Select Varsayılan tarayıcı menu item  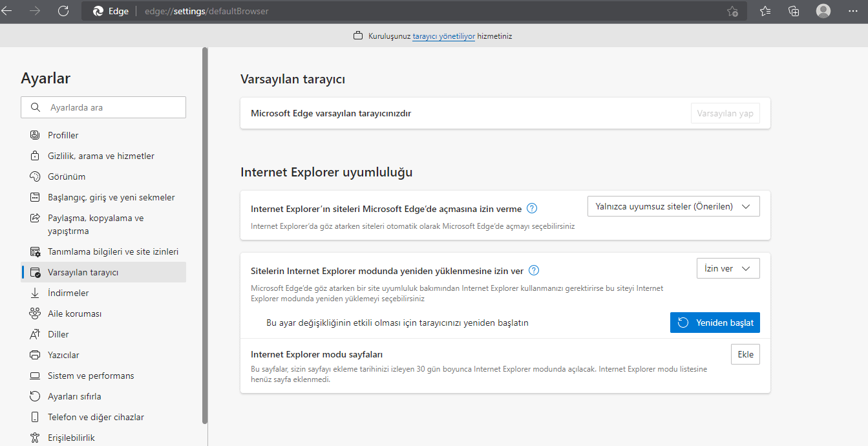coord(103,272)
